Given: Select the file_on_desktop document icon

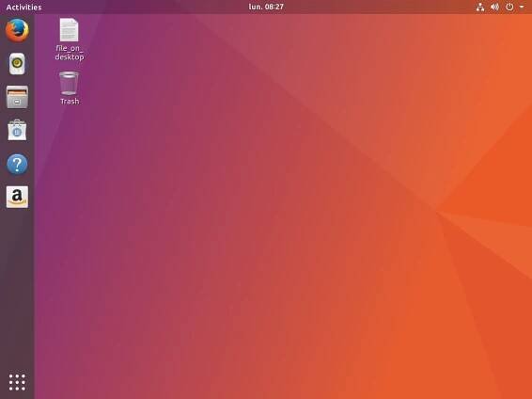Looking at the screenshot, I should point(69,30).
